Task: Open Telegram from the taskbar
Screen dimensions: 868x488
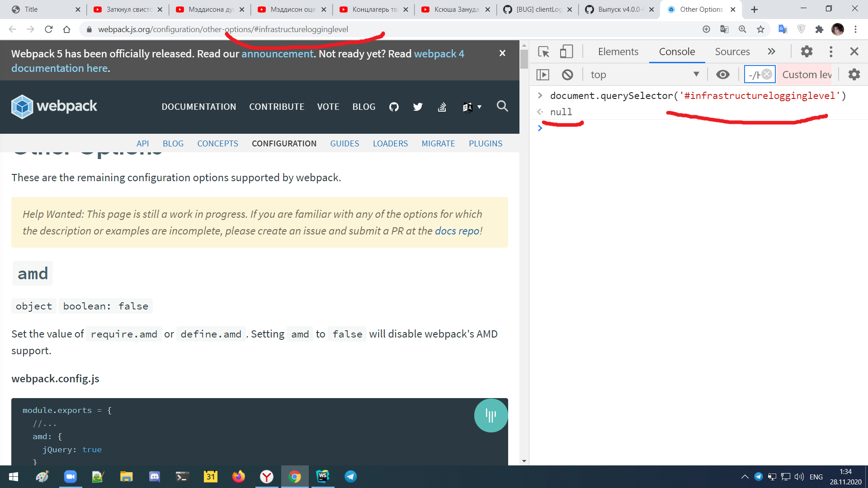Action: tap(350, 477)
